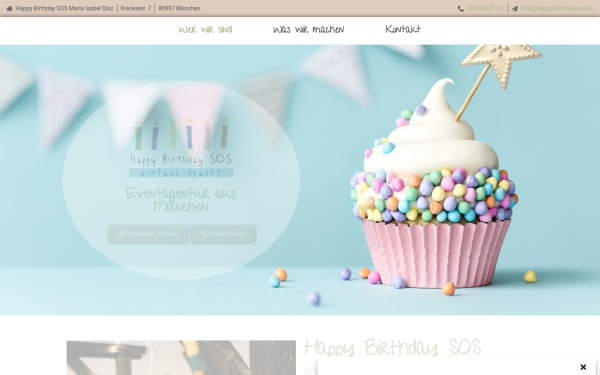This screenshot has width=600, height=375.
Task: Open the 'Wer wir sind' menu item
Action: 205,29
